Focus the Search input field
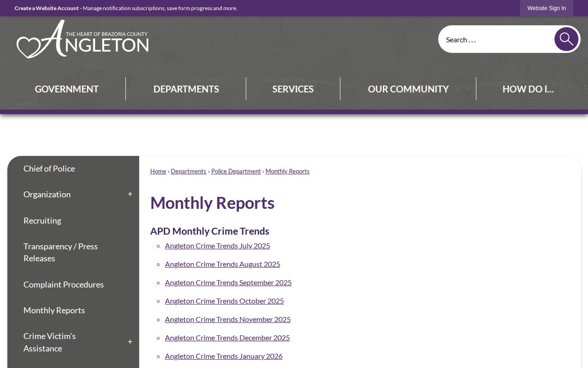 pos(496,40)
